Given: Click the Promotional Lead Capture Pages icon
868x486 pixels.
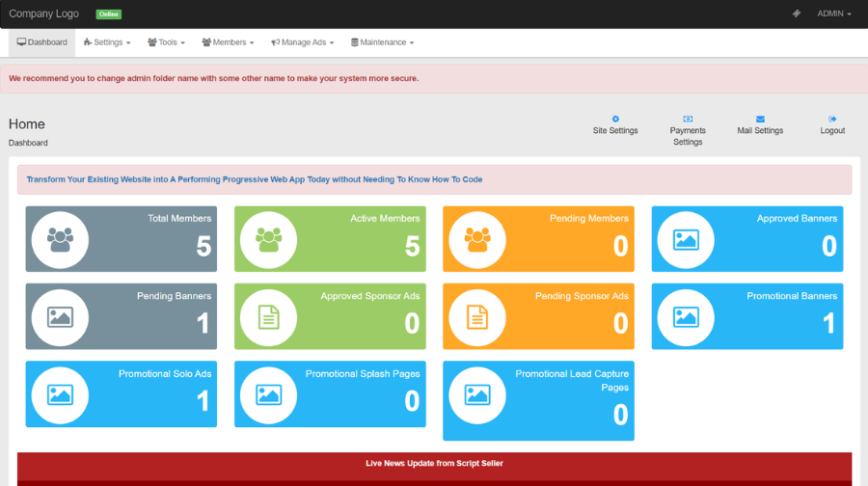Looking at the screenshot, I should [x=477, y=395].
